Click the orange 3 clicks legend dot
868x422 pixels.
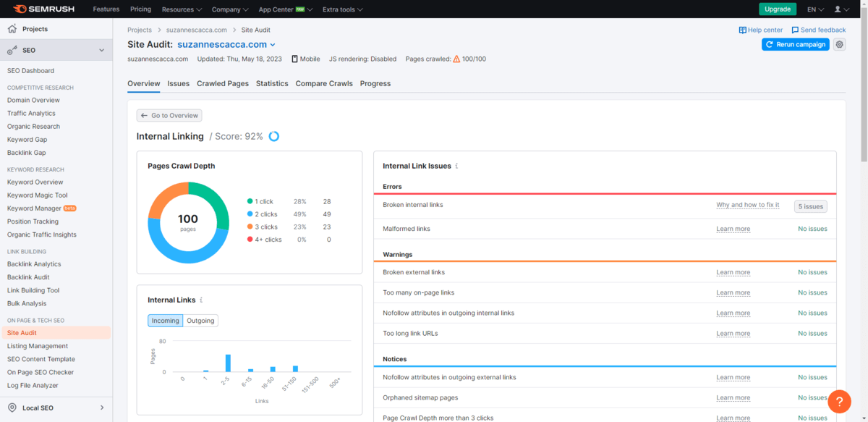250,227
